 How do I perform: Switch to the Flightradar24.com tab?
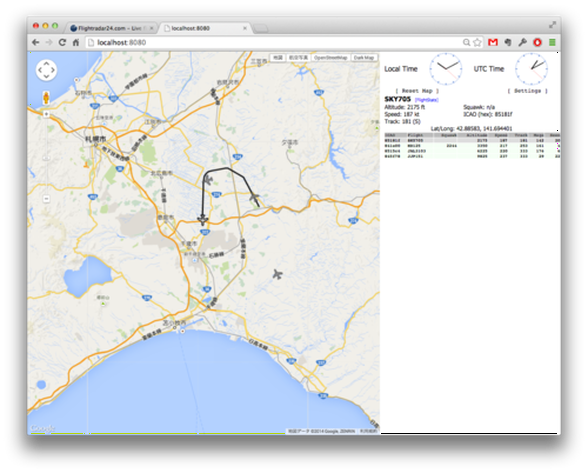pyautogui.click(x=110, y=28)
